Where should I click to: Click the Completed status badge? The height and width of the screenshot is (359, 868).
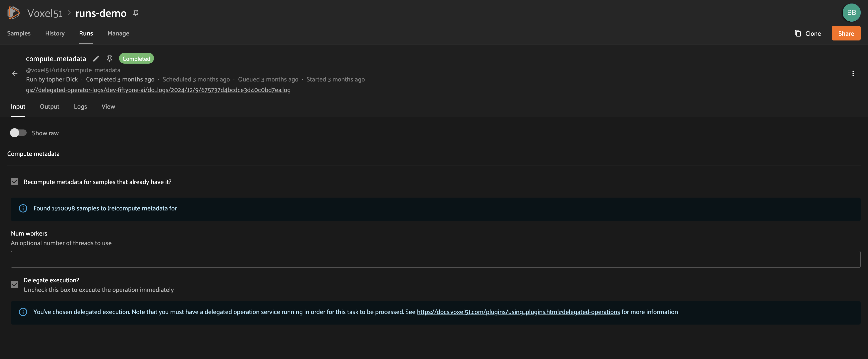pyautogui.click(x=136, y=59)
